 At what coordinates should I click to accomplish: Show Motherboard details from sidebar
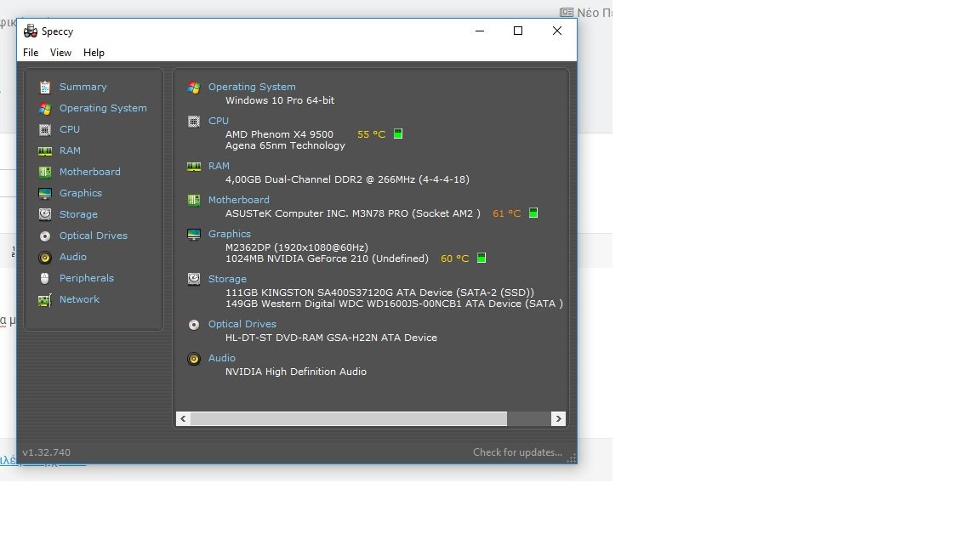(x=90, y=172)
